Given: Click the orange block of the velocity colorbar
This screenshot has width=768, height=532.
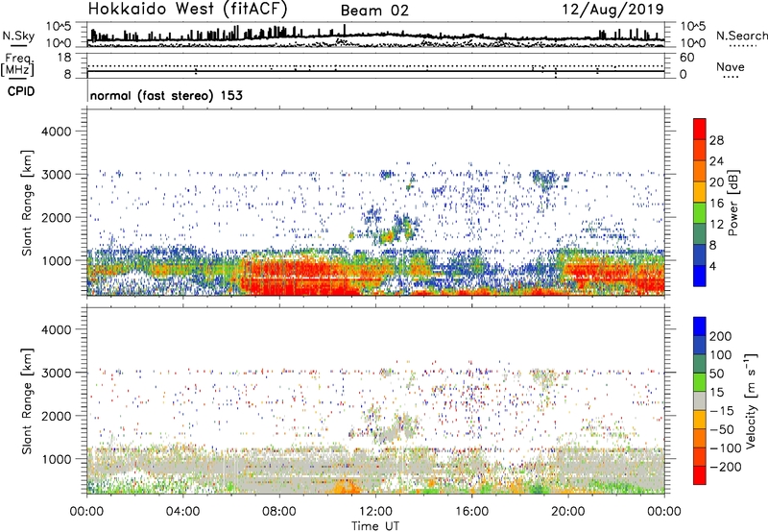Looking at the screenshot, I should [700, 439].
